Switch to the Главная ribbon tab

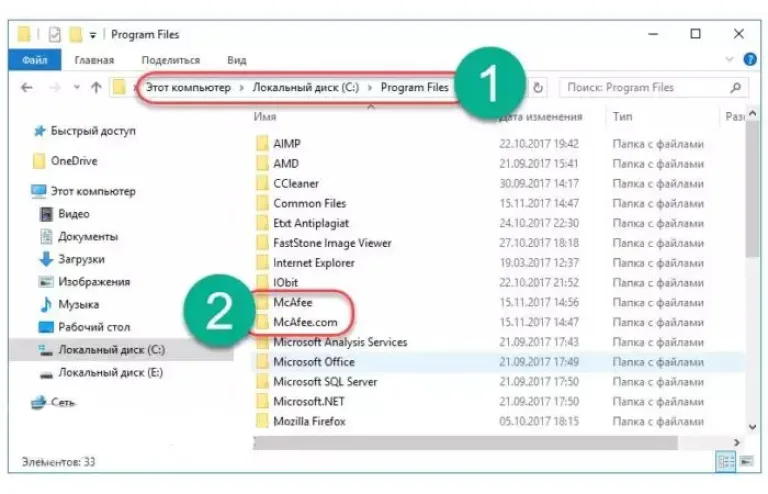tap(94, 60)
